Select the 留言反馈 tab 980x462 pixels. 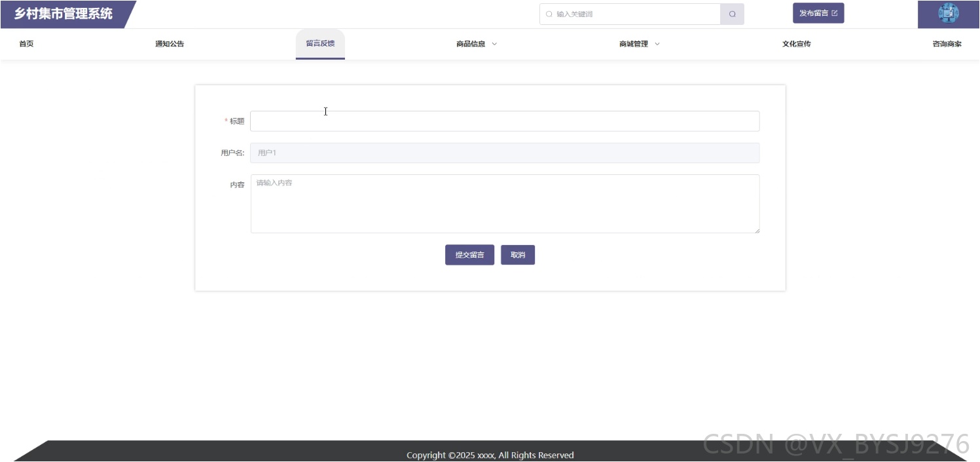(x=320, y=44)
